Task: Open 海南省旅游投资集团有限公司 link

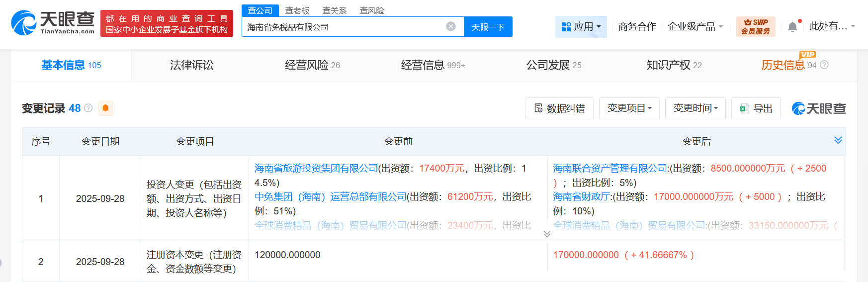Action: click(x=317, y=169)
